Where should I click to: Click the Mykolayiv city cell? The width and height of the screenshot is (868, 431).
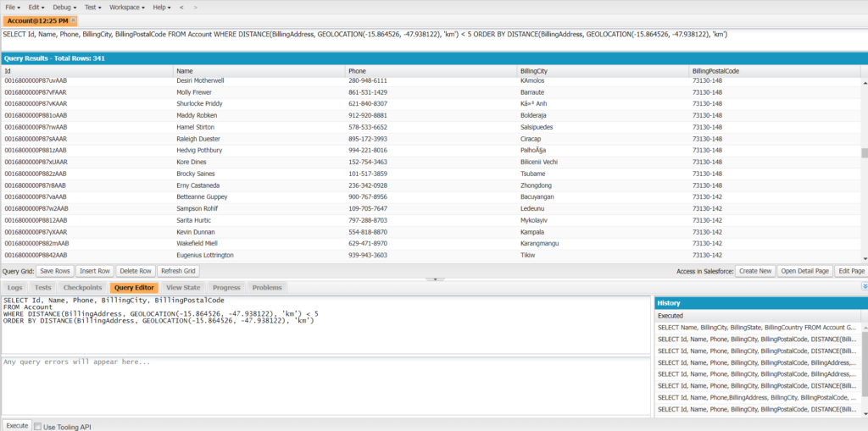click(x=603, y=220)
